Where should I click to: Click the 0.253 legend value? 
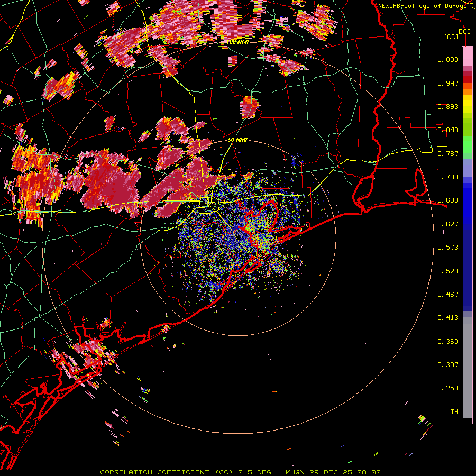pyautogui.click(x=448, y=388)
